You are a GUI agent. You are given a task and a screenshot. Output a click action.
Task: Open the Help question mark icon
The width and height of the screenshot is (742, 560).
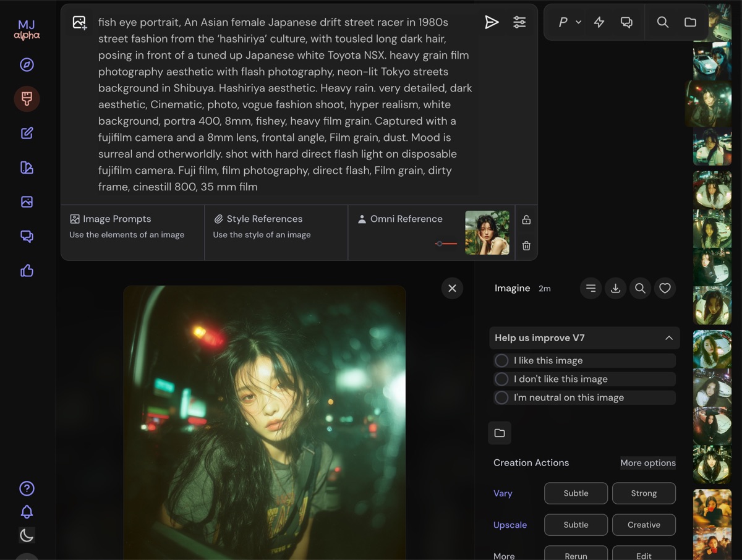[27, 488]
